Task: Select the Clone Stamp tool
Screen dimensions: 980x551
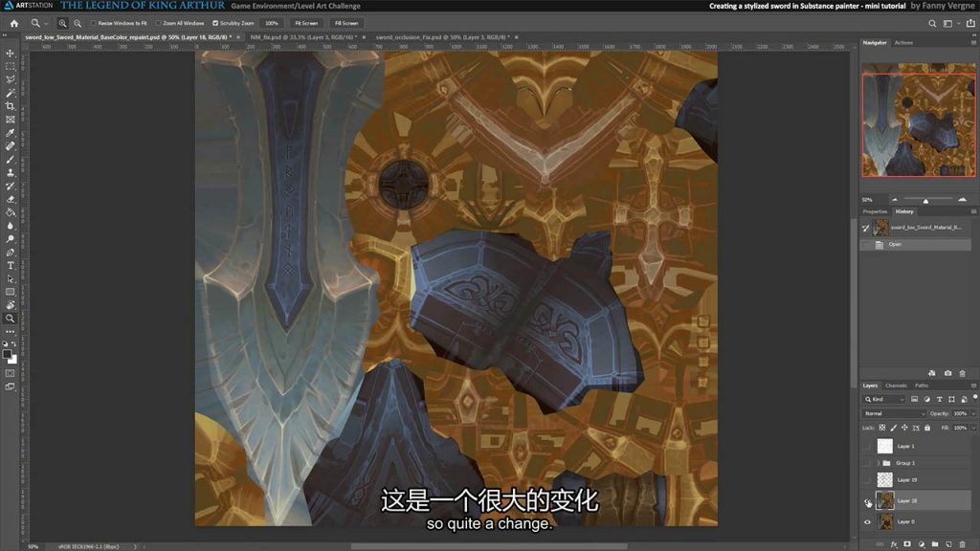Action: pos(10,172)
